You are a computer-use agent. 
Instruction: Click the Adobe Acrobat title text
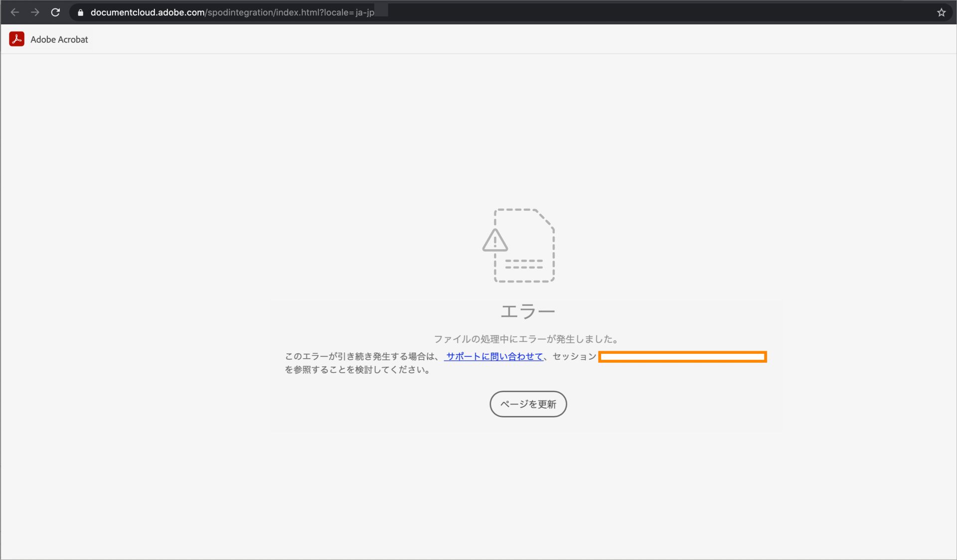pyautogui.click(x=59, y=39)
